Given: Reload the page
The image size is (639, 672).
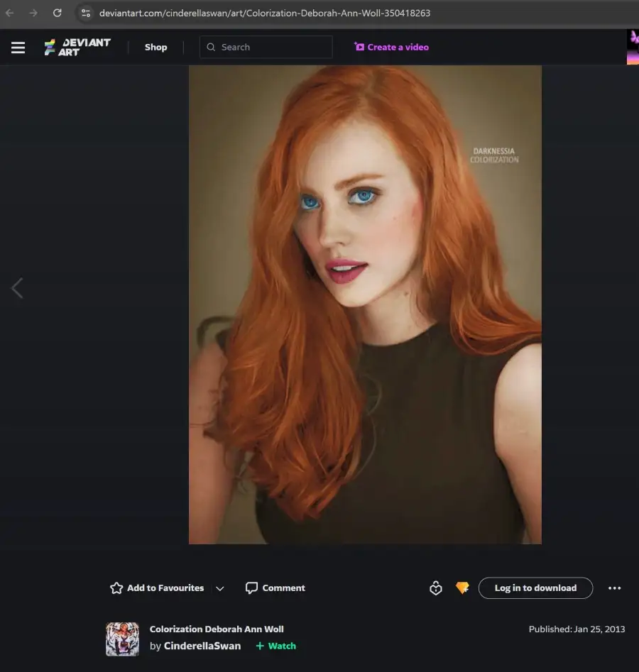Looking at the screenshot, I should click(x=57, y=13).
